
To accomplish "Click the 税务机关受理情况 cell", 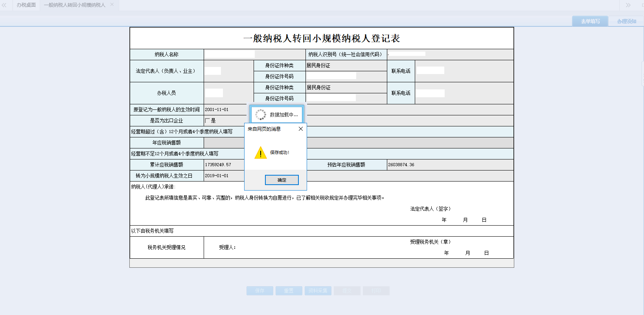I will pyautogui.click(x=167, y=247).
